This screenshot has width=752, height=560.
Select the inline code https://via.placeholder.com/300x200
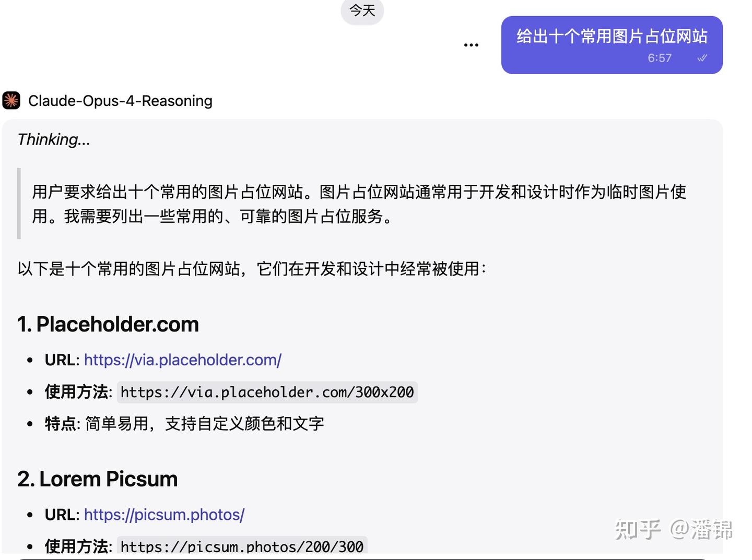[267, 392]
